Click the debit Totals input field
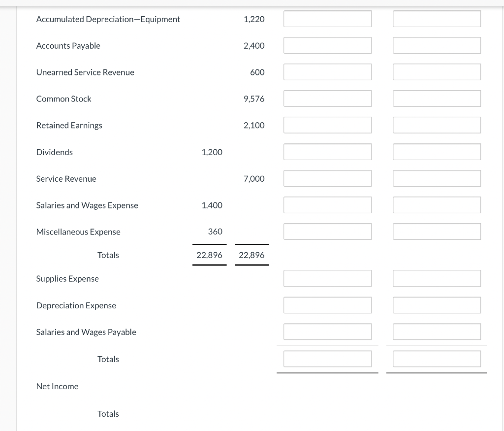Screen dimensions: 504x431 click(327, 359)
